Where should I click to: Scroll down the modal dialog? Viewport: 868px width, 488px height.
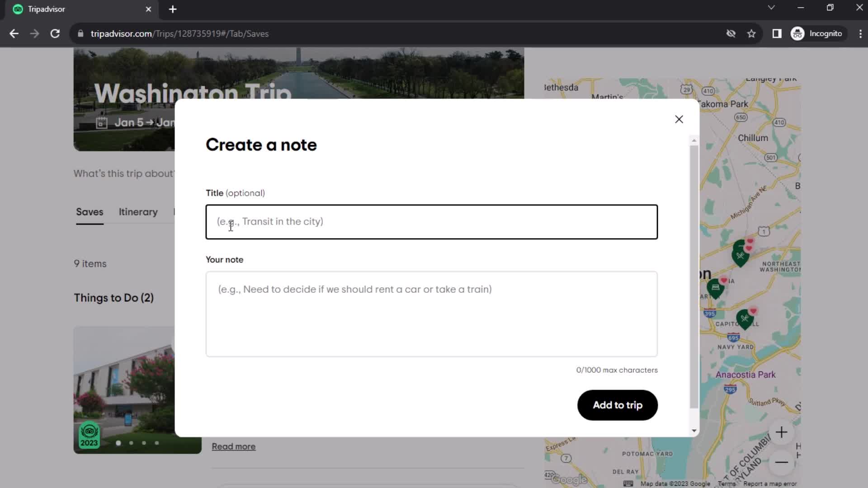(693, 431)
